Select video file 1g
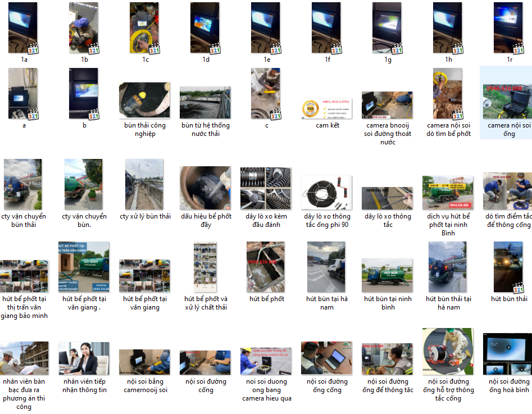532x414 pixels. tap(387, 28)
